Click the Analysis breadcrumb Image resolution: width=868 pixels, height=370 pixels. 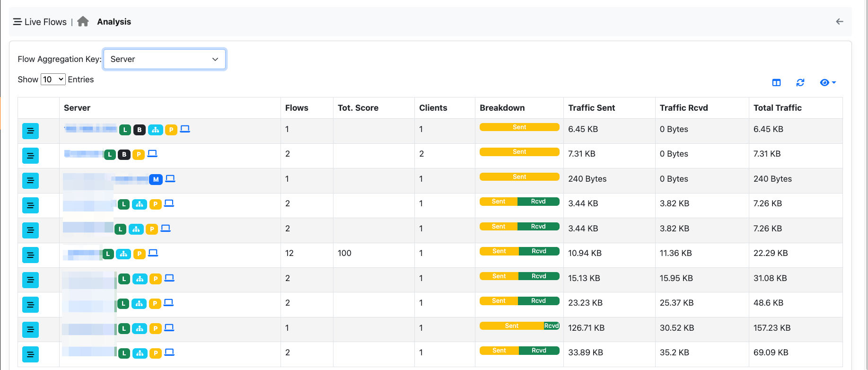click(114, 22)
